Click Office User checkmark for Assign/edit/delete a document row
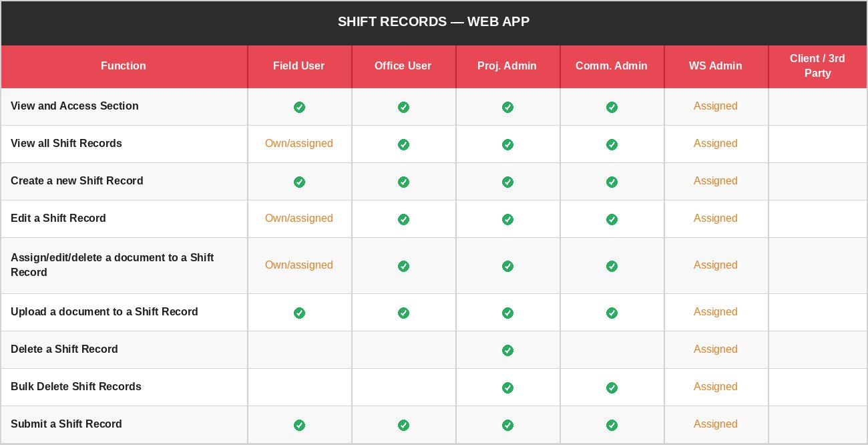The image size is (868, 445). (403, 266)
